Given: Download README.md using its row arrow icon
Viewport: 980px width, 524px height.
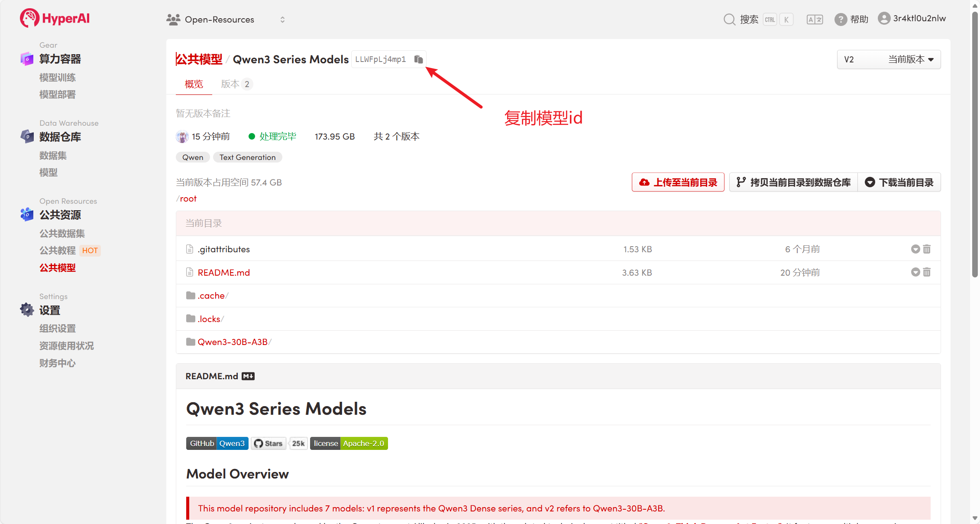Looking at the screenshot, I should pos(915,272).
